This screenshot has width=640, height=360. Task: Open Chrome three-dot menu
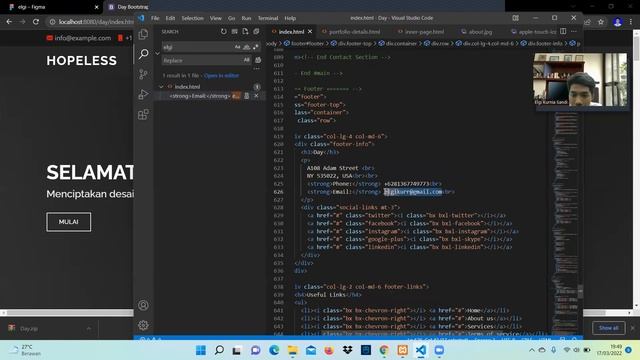coord(631,22)
